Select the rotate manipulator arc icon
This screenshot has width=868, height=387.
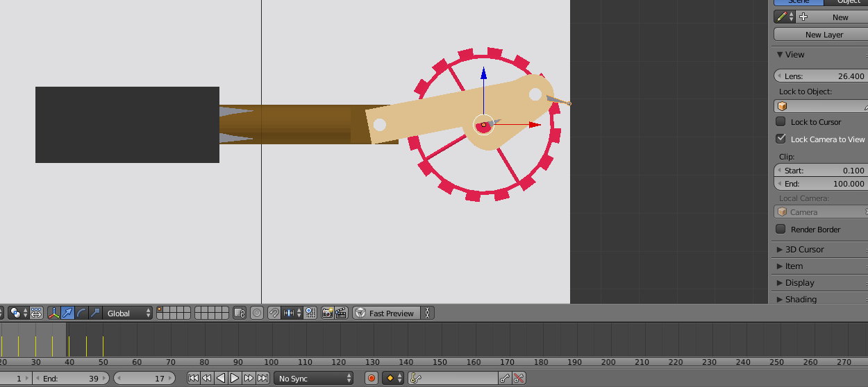(81, 313)
